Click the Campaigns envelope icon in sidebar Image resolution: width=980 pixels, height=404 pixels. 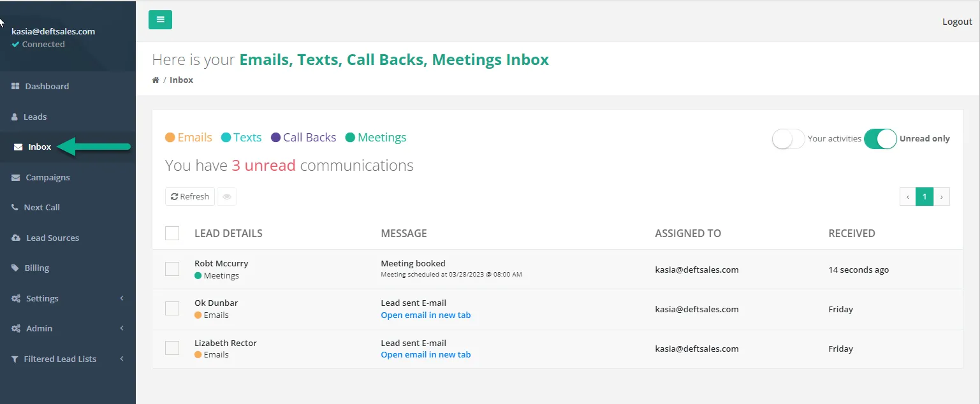coord(16,178)
